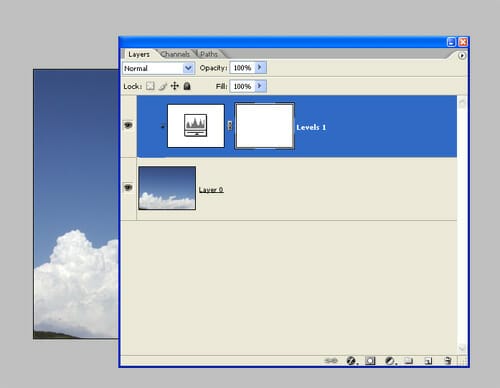
Task: Toggle lock image pixels brush icon
Action: coord(163,86)
